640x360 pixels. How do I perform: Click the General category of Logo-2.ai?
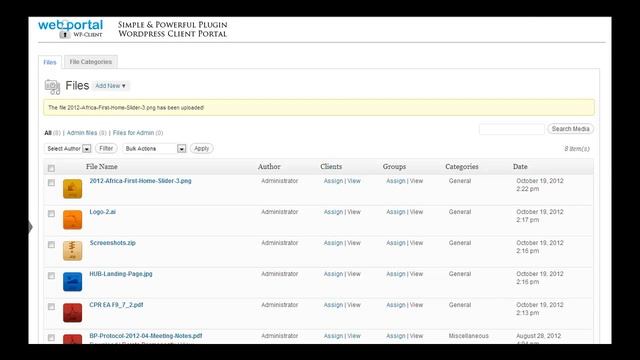point(460,212)
